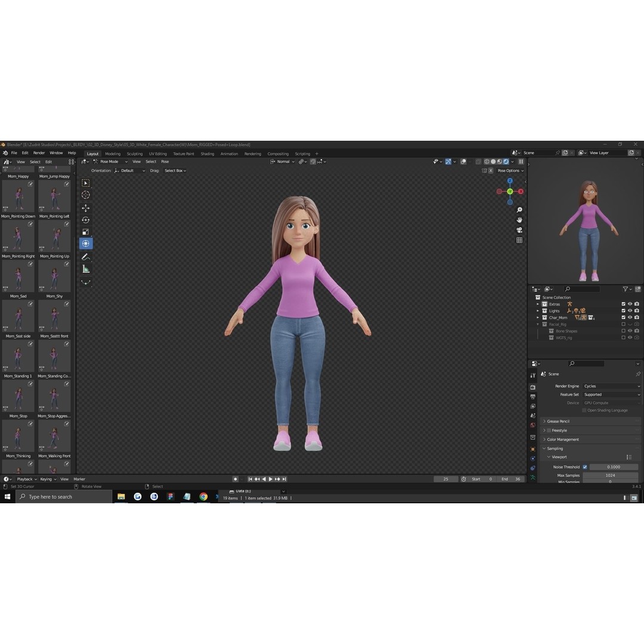This screenshot has width=644, height=644.
Task: Enable the Freestyle checkbox
Action: pyautogui.click(x=549, y=431)
